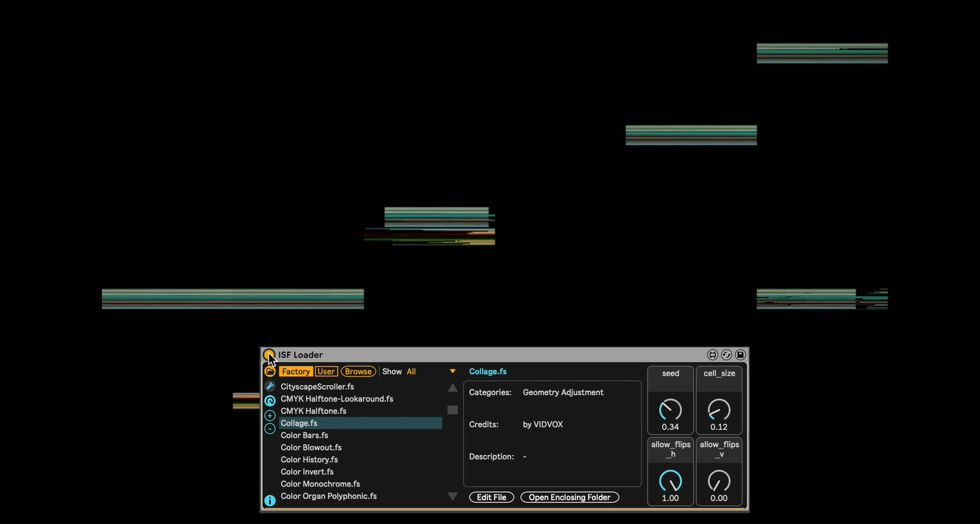980x524 pixels.
Task: Click the blue circular spiral icon
Action: (x=270, y=401)
